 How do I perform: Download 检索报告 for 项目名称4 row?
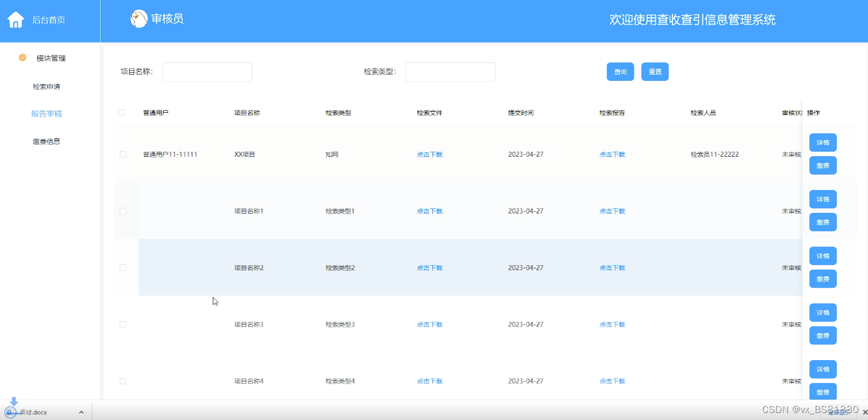[612, 381]
